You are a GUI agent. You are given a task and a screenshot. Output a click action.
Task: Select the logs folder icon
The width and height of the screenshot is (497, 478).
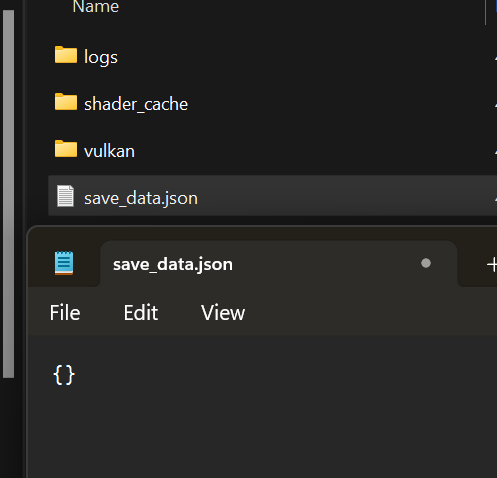point(66,55)
